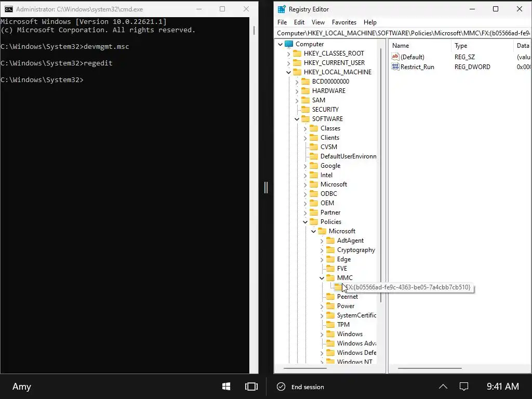Viewport: 532px width, 399px height.
Task: Select the Clients key folder icon
Action: [x=314, y=137]
